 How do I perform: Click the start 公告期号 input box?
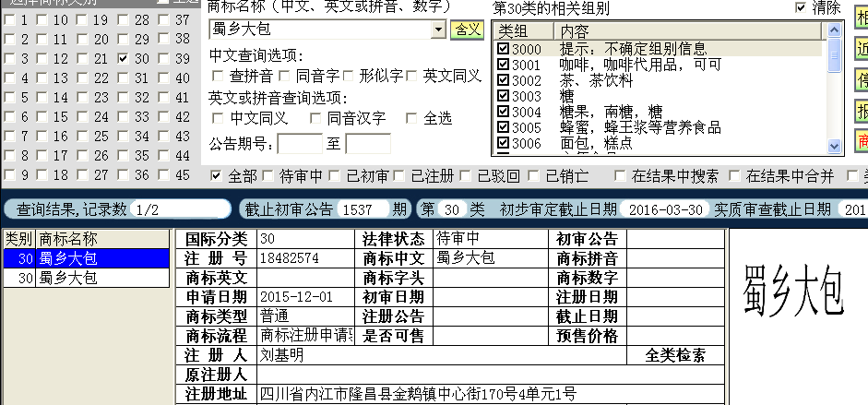point(300,144)
